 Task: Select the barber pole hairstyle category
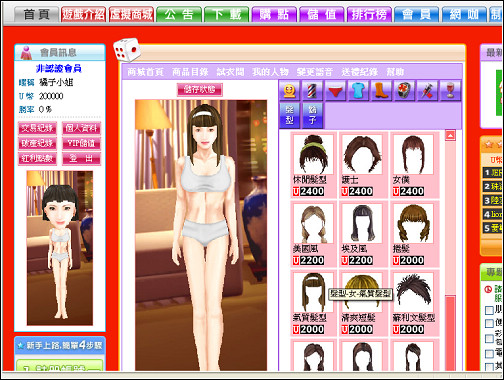(311, 90)
